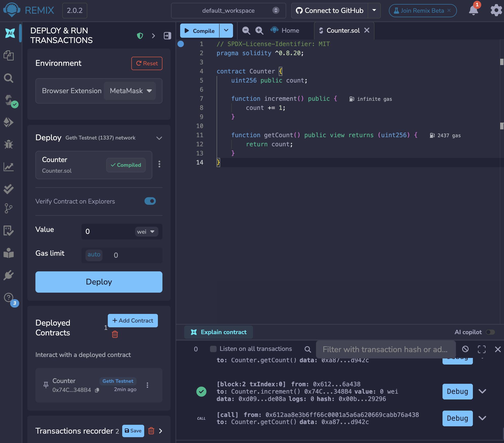Click Connect to GitHub

330,10
